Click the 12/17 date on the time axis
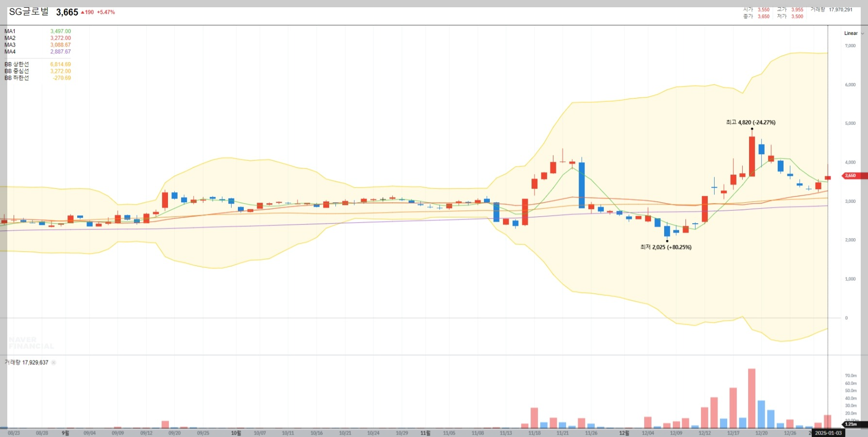868x437 pixels. tap(734, 433)
